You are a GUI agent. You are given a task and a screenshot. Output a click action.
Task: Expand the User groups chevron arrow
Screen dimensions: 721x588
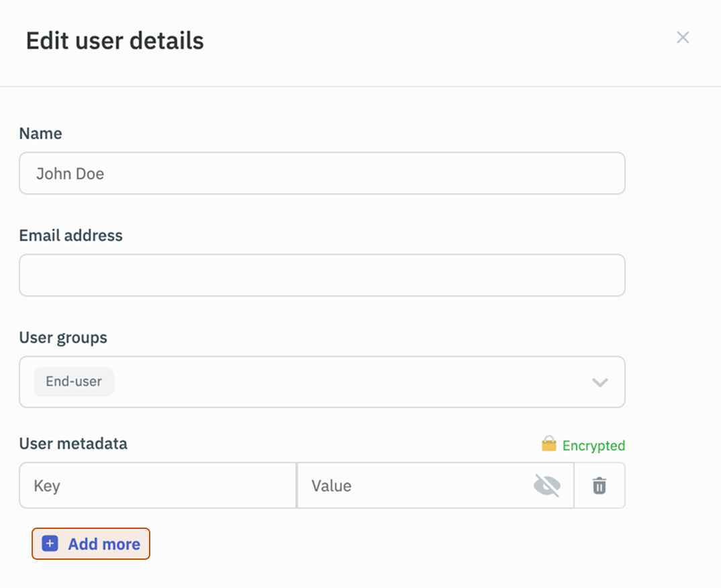tap(599, 383)
